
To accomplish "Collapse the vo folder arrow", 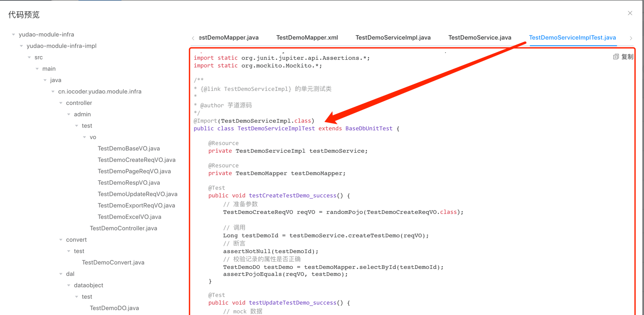I will pyautogui.click(x=85, y=137).
